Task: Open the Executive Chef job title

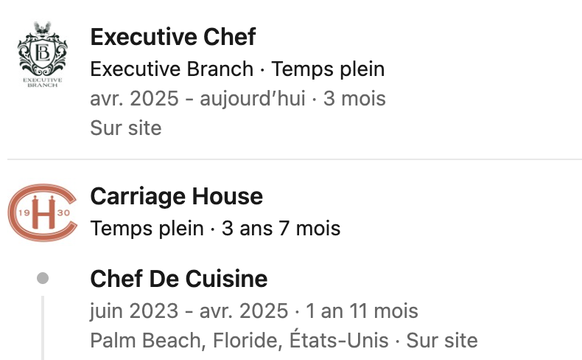Action: (x=173, y=36)
